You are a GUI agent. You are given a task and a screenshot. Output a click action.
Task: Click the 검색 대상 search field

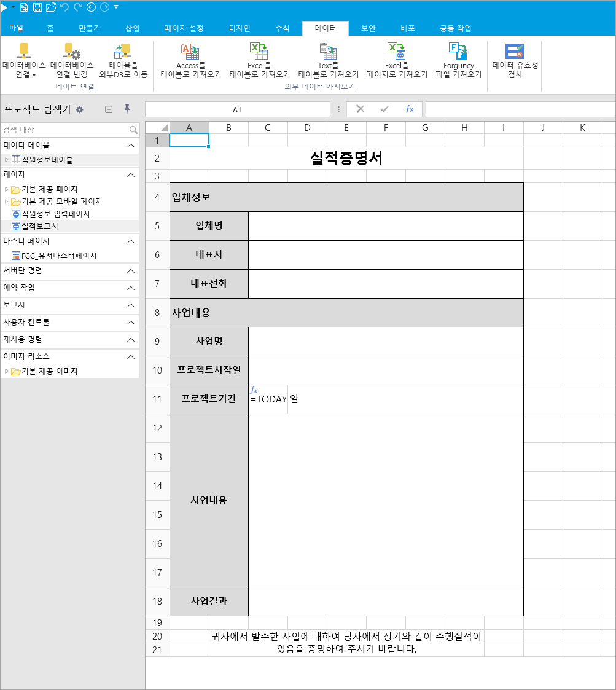(71, 130)
